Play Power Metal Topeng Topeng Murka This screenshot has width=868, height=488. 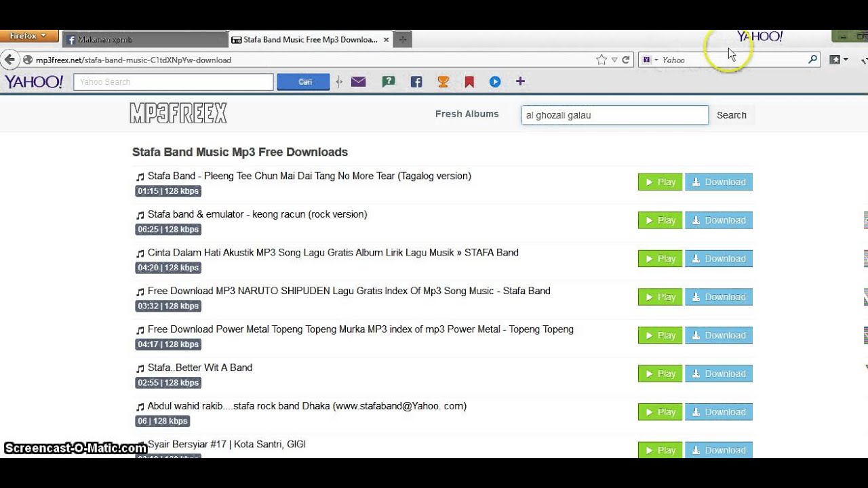pyautogui.click(x=660, y=335)
